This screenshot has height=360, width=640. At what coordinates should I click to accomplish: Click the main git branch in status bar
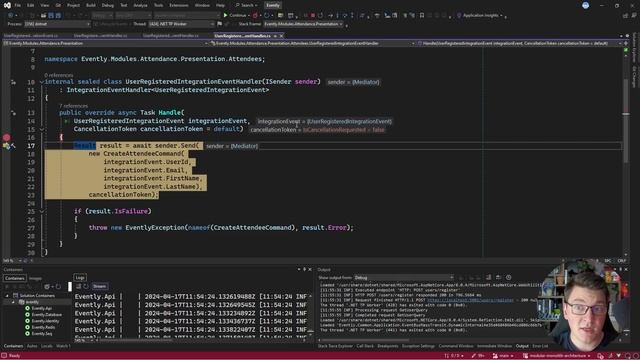(503, 356)
